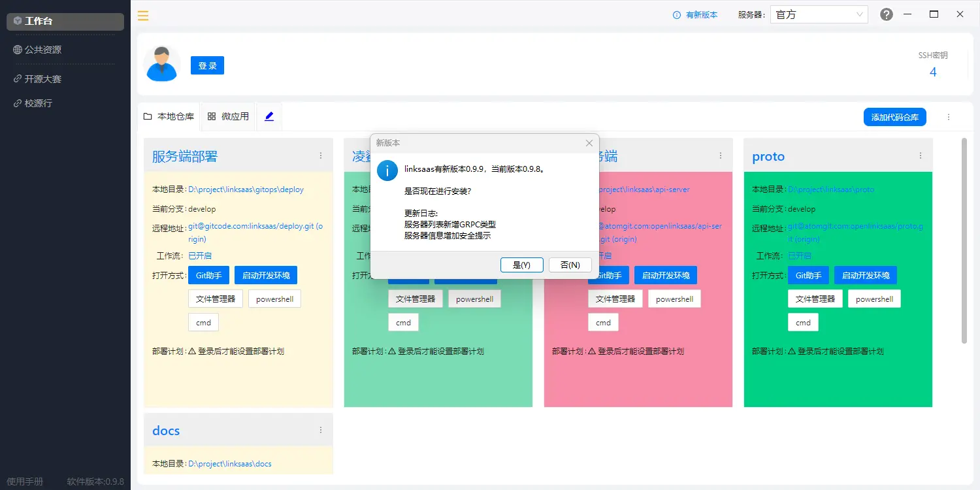
Task: Open powershell in 服务端部署 card
Action: [x=274, y=299]
